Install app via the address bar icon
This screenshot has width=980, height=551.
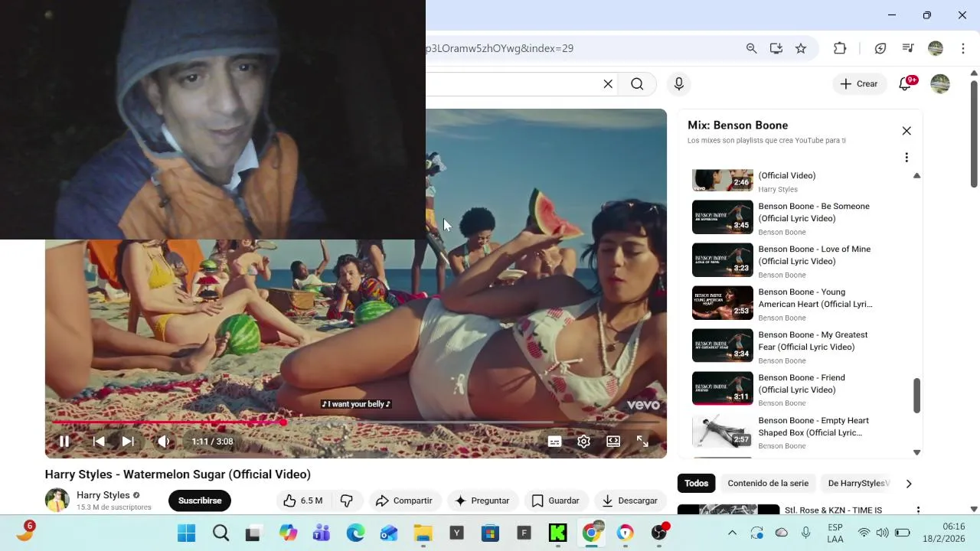pos(776,48)
